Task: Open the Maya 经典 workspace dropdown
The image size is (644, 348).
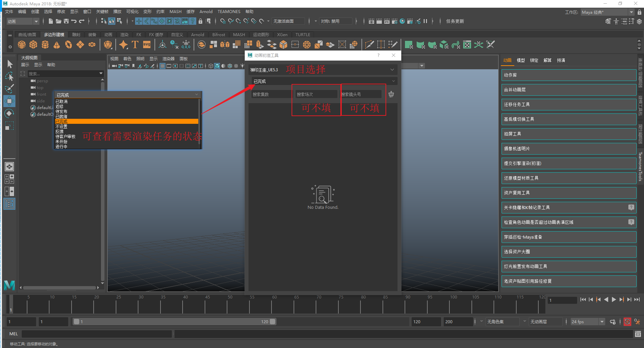Action: tap(607, 12)
